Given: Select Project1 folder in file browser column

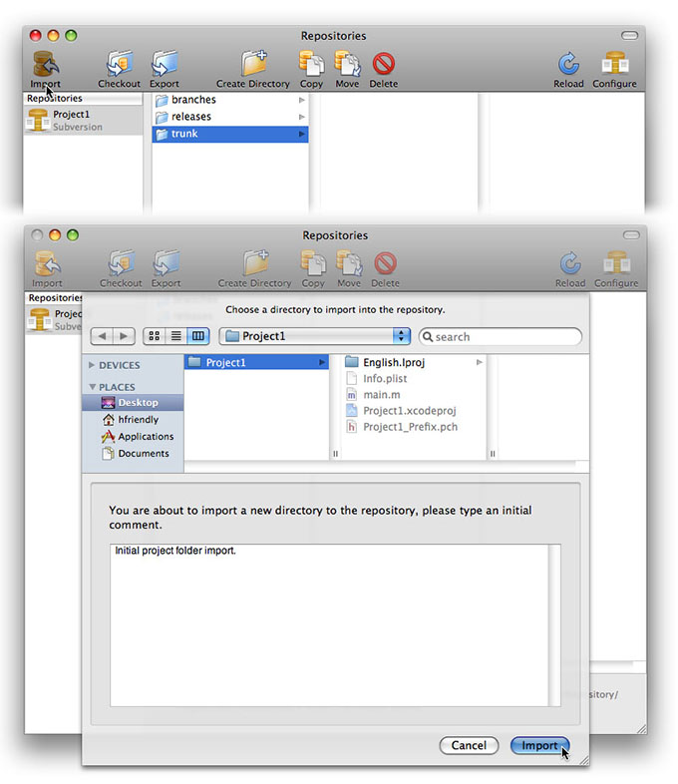Looking at the screenshot, I should click(256, 362).
